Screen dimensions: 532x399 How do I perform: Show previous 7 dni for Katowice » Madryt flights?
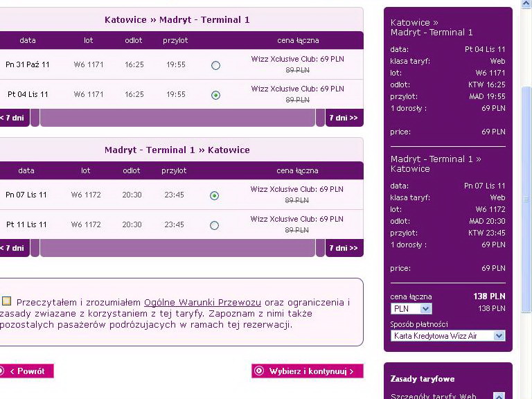coord(15,118)
